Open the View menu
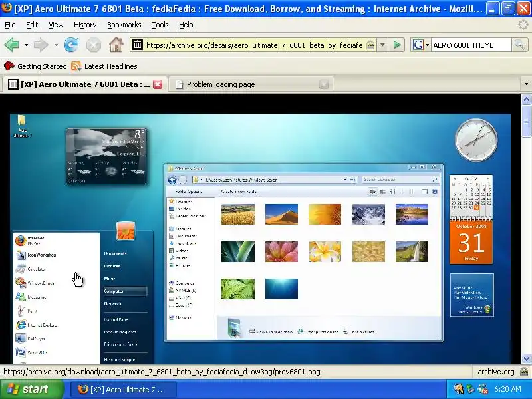Screen dimensions: 532x399 tap(56, 25)
